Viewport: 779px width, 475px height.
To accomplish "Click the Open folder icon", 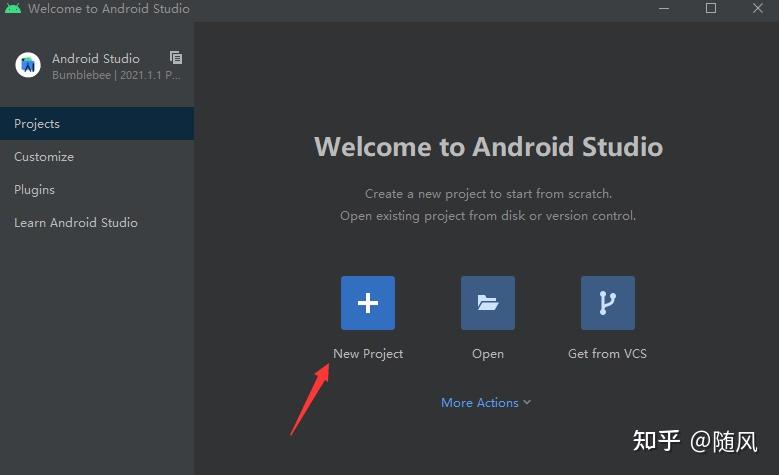I will [x=488, y=303].
